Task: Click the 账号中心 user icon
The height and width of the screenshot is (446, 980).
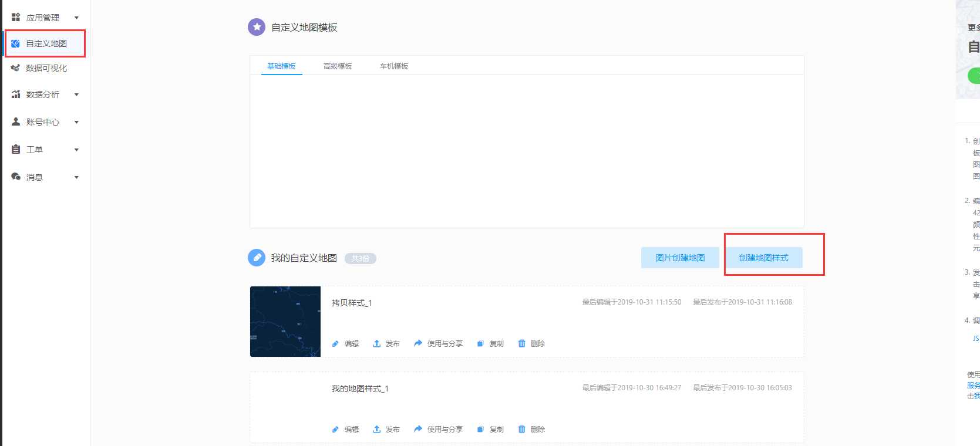Action: point(16,121)
